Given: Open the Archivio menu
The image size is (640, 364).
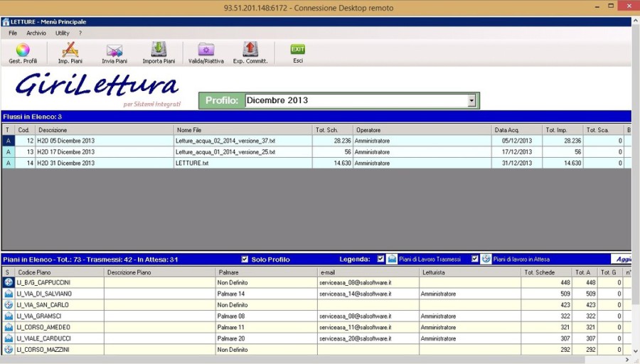Looking at the screenshot, I should (x=36, y=33).
